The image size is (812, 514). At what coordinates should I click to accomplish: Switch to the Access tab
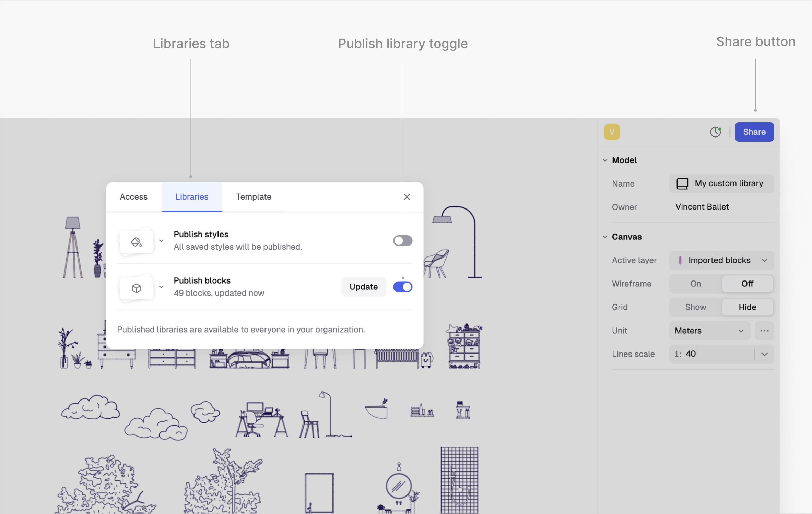133,197
